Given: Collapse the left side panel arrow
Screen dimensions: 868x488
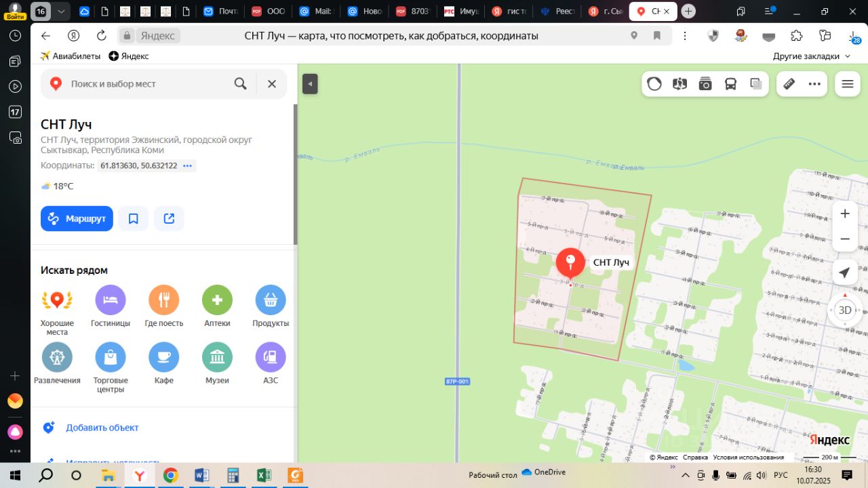Looking at the screenshot, I should (310, 84).
